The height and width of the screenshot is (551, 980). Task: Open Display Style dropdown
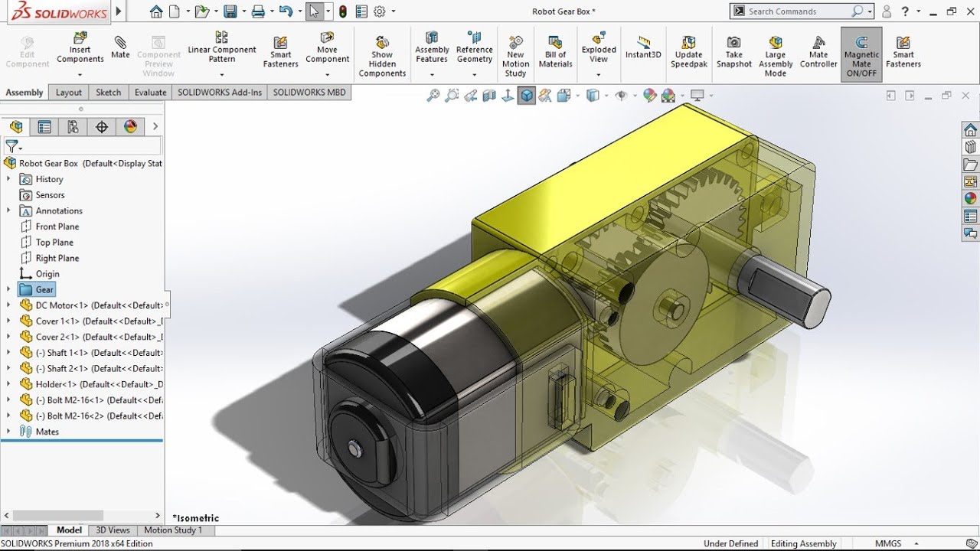point(596,96)
